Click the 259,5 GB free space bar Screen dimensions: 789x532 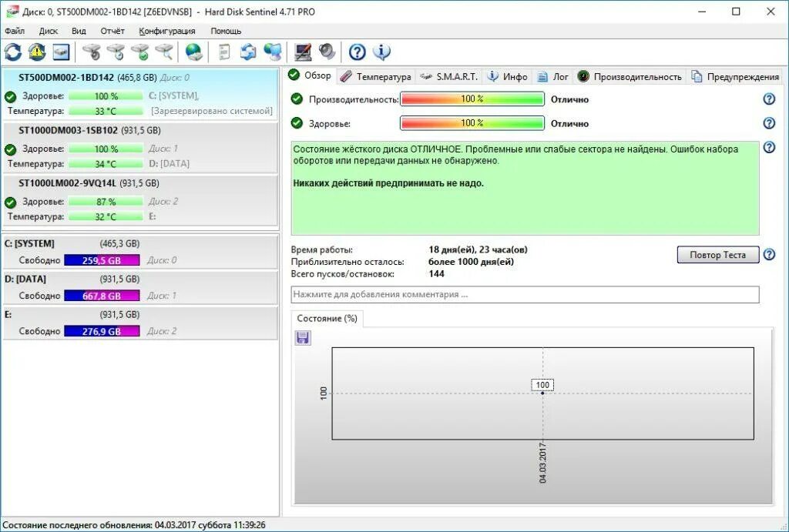click(102, 260)
